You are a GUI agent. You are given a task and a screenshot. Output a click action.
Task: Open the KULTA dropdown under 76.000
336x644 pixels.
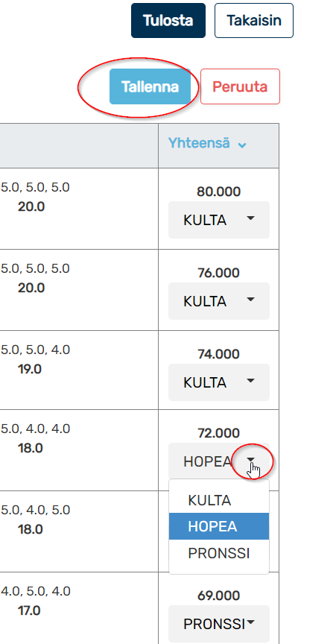[x=219, y=301]
